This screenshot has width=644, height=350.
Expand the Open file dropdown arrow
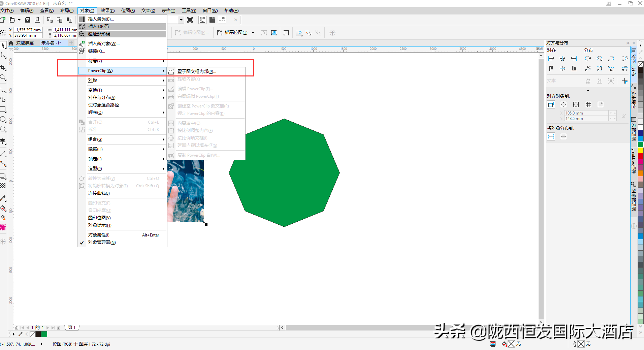click(19, 20)
